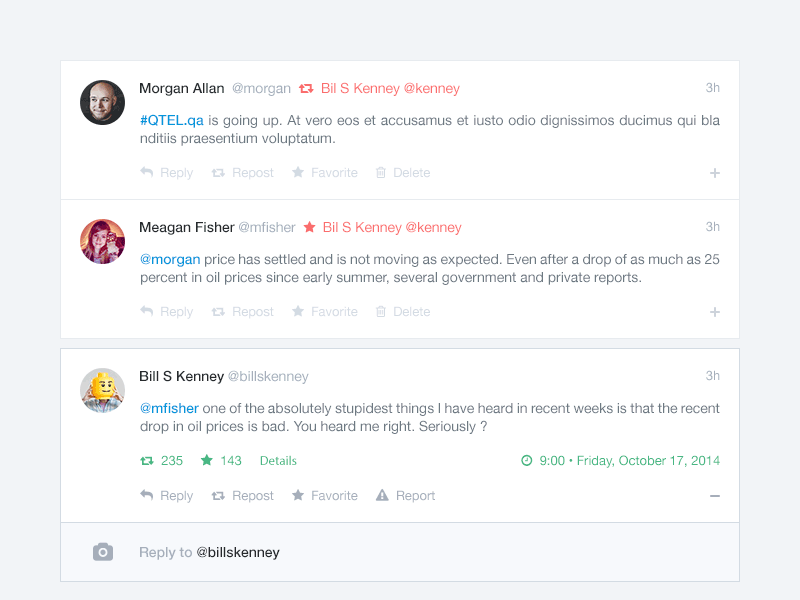Image resolution: width=800 pixels, height=600 pixels.
Task: Expand Morgan Allan's tweet with the plus icon
Action: [715, 172]
